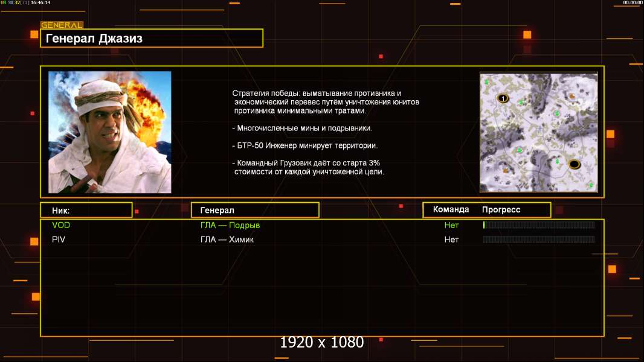Screen dimensions: 644x362
Task: Click team value "Нет" in PIV row
Action: point(451,240)
